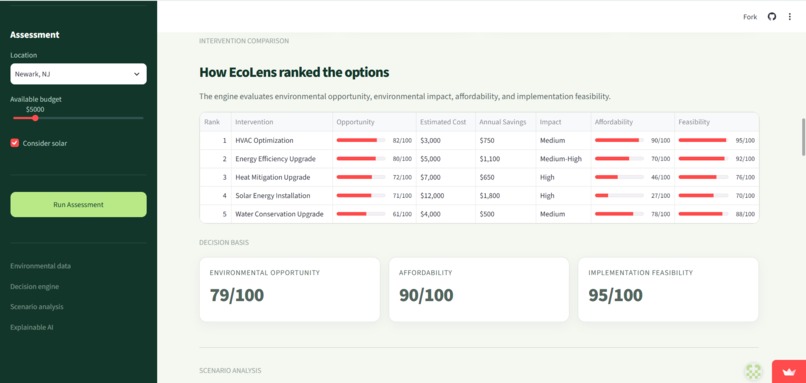Click the $7,000 estimated cost cell
The height and width of the screenshot is (383, 806).
[x=446, y=177]
